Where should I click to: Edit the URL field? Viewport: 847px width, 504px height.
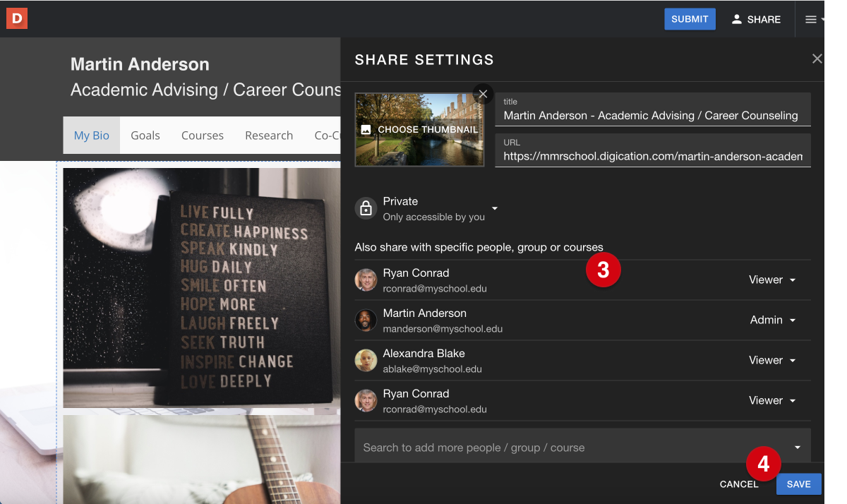coord(653,150)
